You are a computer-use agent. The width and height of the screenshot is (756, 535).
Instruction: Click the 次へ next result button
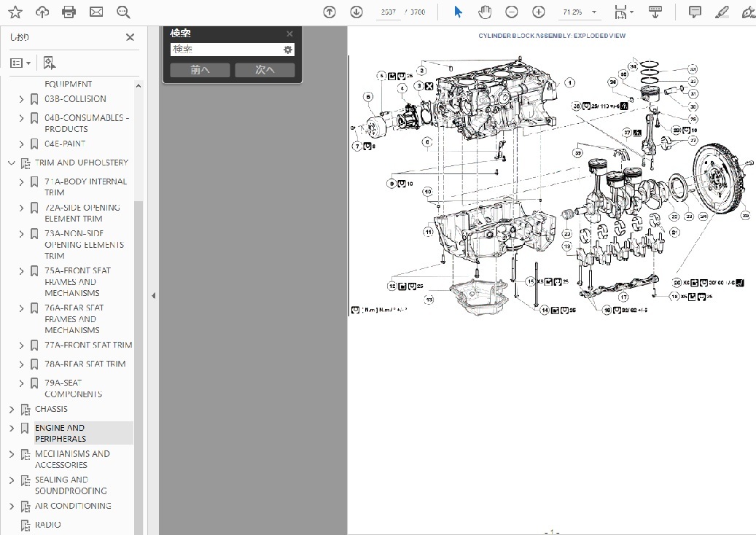tap(265, 70)
